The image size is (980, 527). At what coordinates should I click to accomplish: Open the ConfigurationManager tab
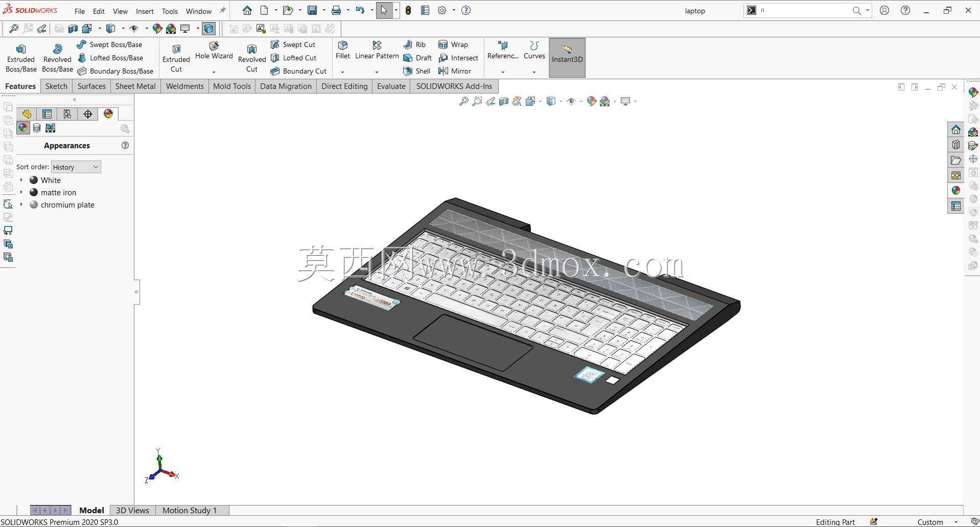pyautogui.click(x=67, y=114)
